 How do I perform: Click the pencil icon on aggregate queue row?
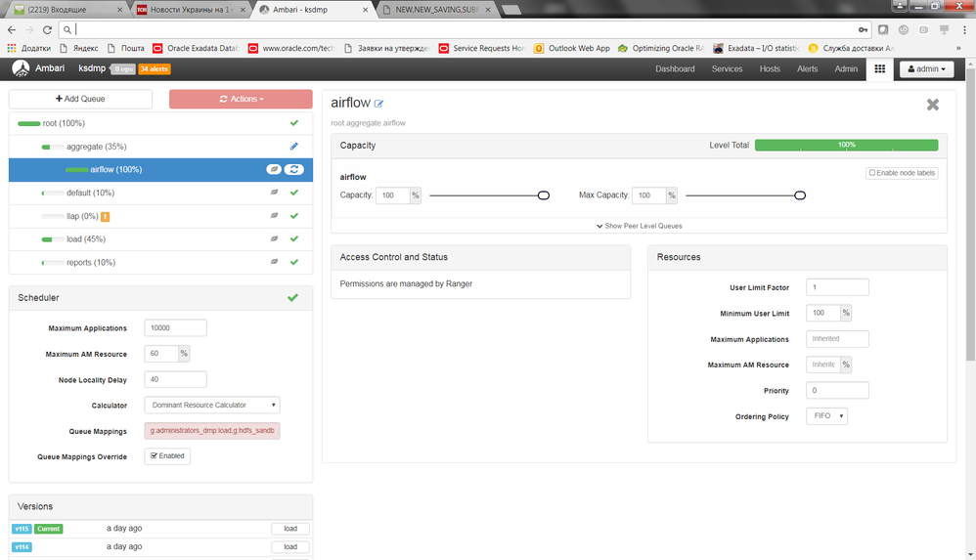tap(293, 147)
